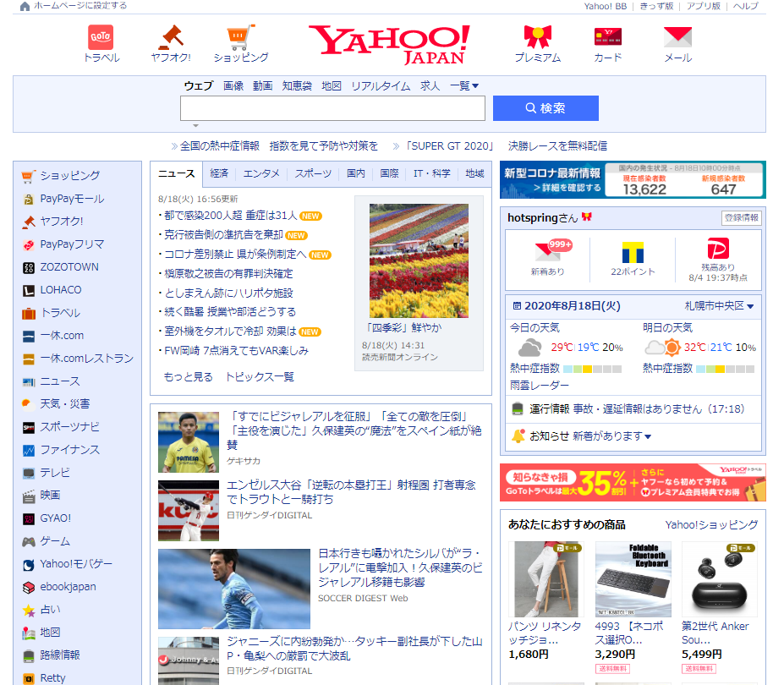This screenshot has height=685, width=784.
Task: Click tomorrow's 熱中症指数 color bar
Action: (725, 369)
